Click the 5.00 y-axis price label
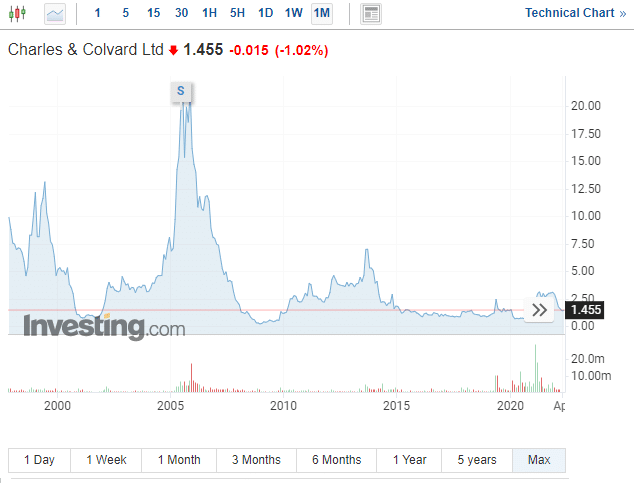 [583, 271]
